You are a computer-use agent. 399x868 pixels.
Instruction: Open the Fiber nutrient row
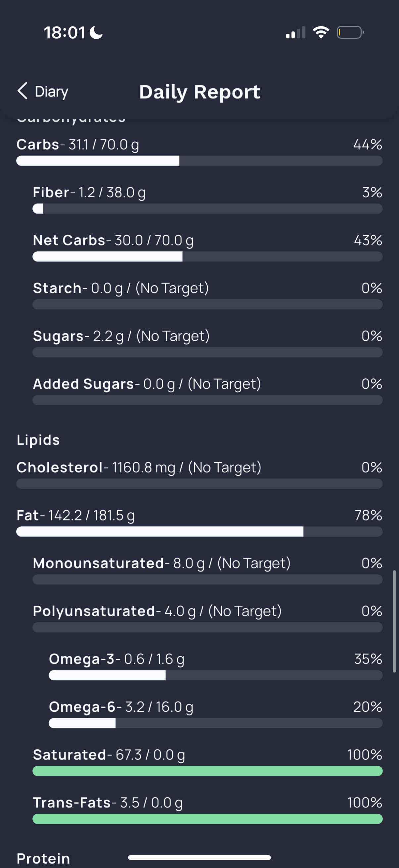click(x=207, y=200)
